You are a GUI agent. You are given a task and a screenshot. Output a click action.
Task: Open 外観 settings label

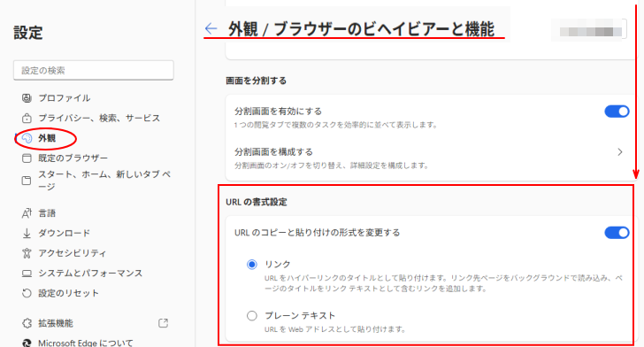coord(47,138)
